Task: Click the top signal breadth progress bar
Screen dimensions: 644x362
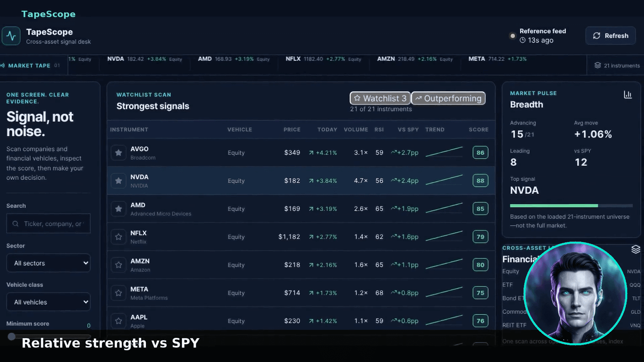Action: [571, 205]
